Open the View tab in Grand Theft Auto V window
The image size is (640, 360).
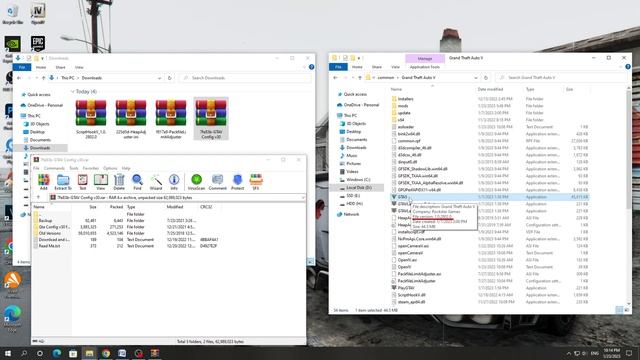point(395,67)
